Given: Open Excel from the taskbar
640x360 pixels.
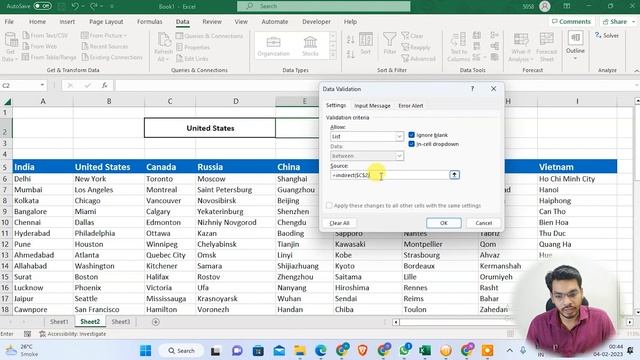Looking at the screenshot, I should coord(425,351).
